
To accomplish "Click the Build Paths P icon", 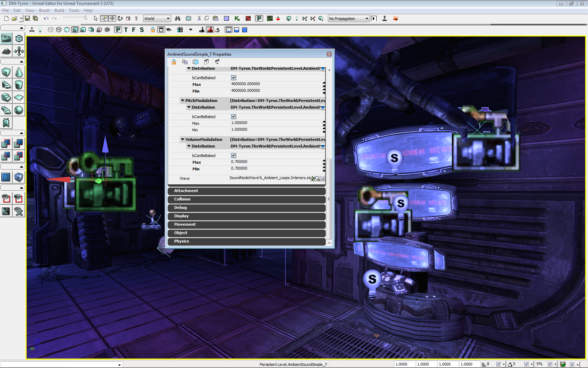I will (x=259, y=19).
